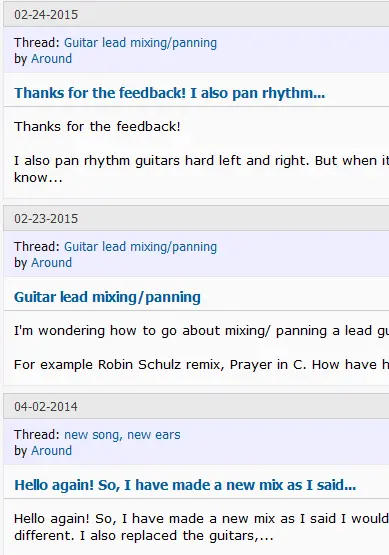Screen dimensions: 389x555
Task: Open 'Hello again! So, I have made' title
Action: point(185,485)
